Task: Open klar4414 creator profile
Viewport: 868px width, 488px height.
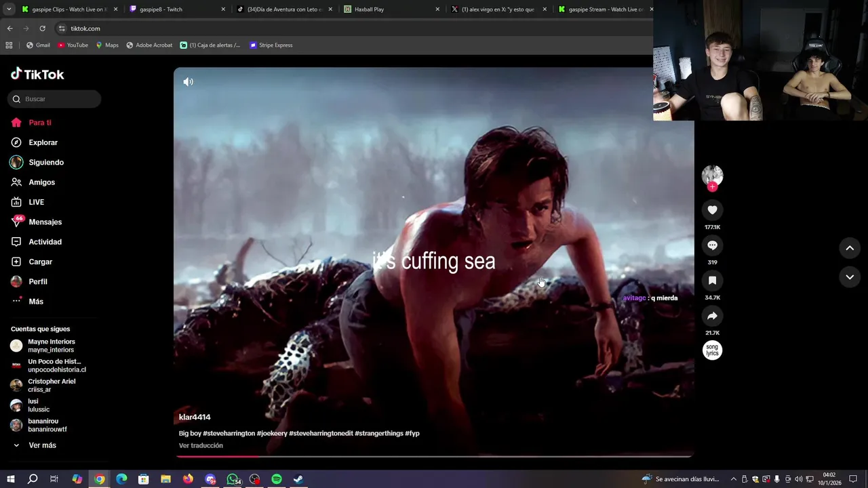Action: [195, 417]
